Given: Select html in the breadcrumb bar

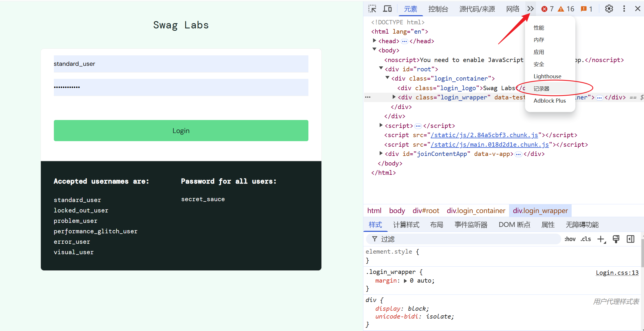Looking at the screenshot, I should tap(374, 211).
